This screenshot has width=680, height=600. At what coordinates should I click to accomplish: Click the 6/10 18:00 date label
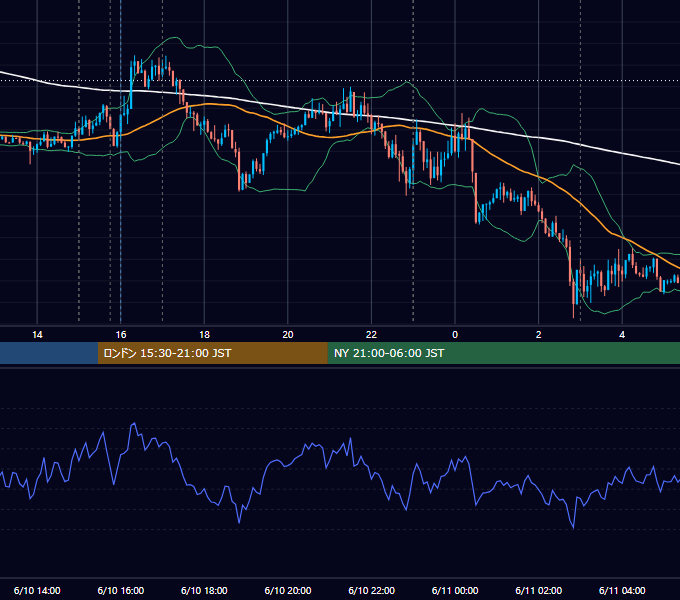(x=204, y=590)
